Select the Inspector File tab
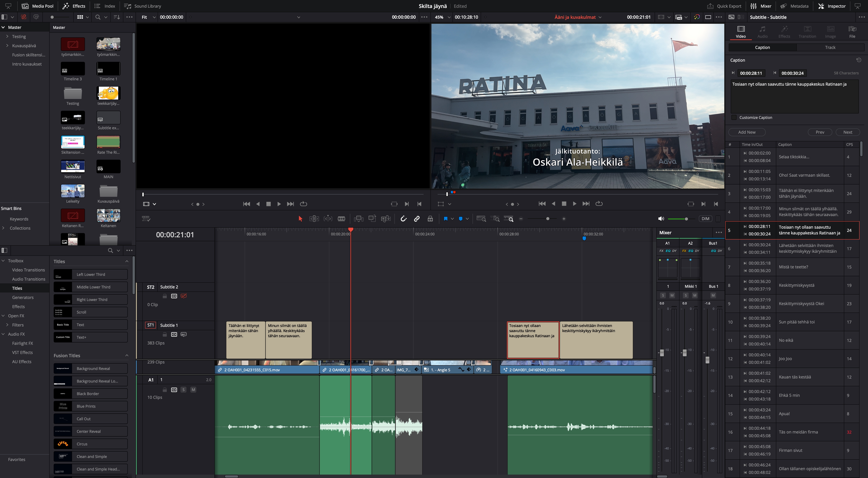 tap(852, 32)
